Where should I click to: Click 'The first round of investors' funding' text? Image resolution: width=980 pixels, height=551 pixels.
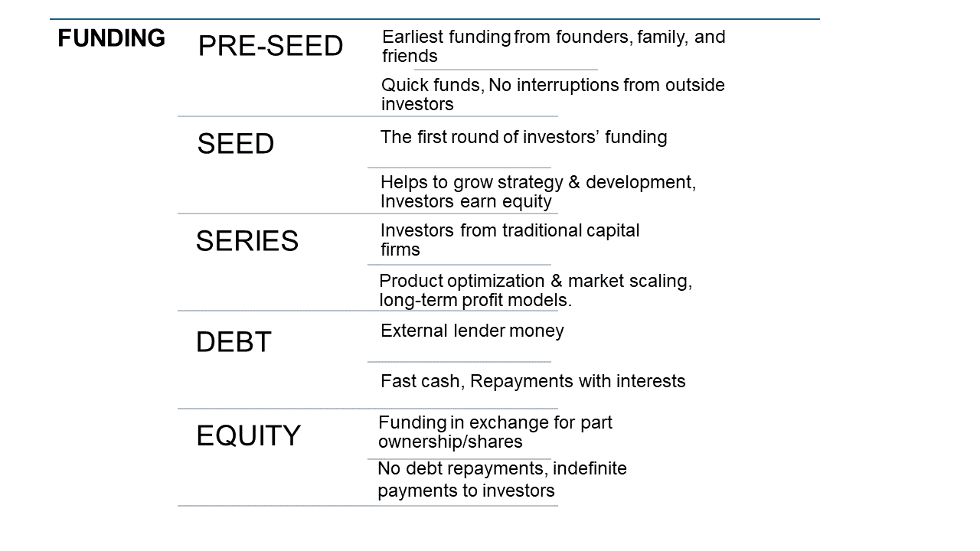524,137
